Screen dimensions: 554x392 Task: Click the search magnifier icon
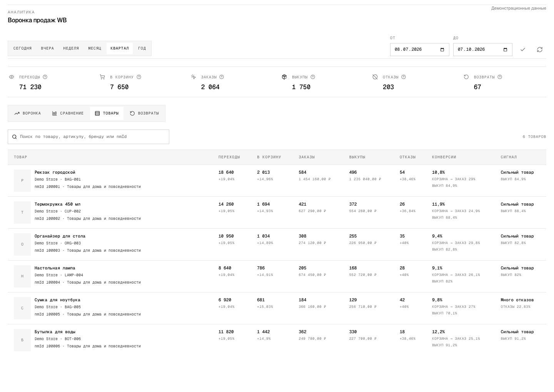[x=15, y=137]
